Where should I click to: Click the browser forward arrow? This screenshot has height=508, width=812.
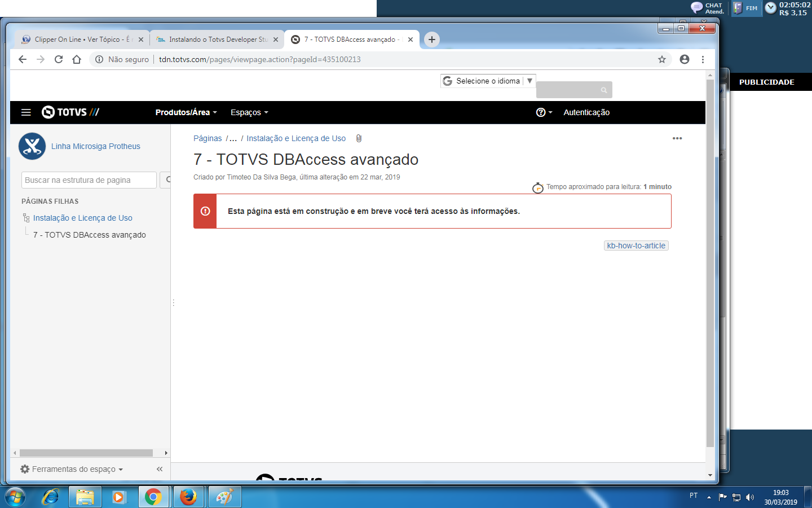tap(41, 59)
